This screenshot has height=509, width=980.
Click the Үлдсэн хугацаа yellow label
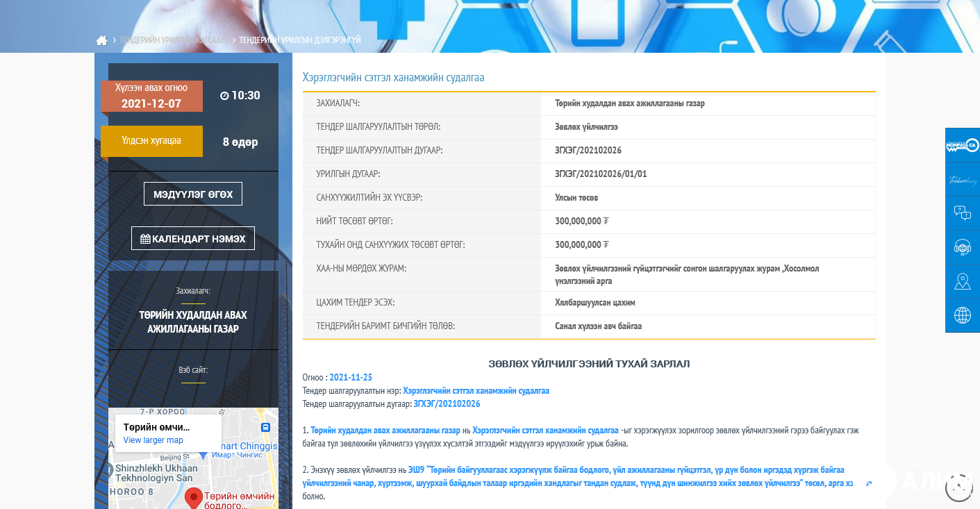click(x=151, y=141)
